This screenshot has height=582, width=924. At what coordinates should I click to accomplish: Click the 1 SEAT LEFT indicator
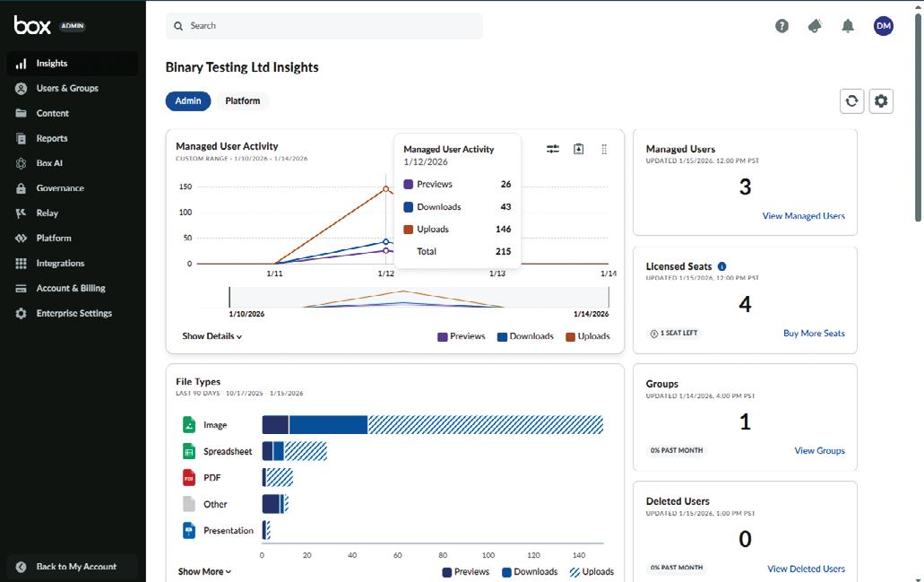(674, 334)
